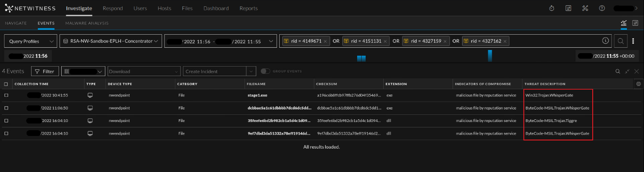Remove the rid = 4327162 filter
Image resolution: width=644 pixels, height=172 pixels.
(505, 41)
